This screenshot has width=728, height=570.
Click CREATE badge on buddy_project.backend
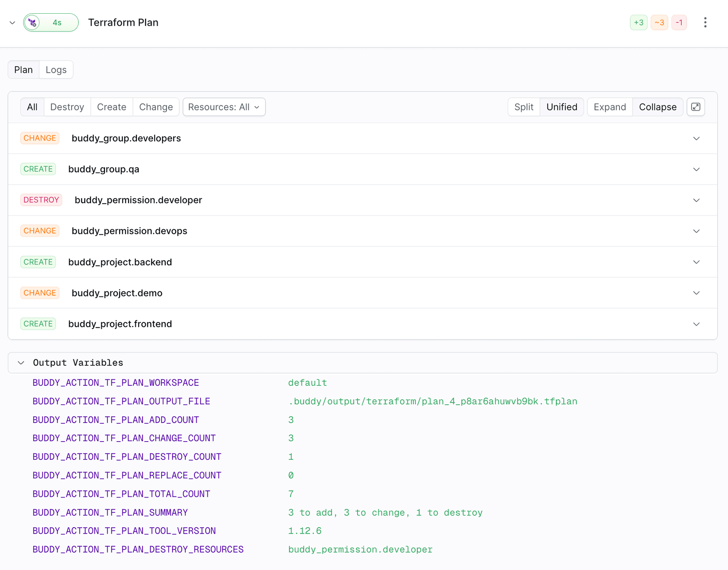[38, 262]
